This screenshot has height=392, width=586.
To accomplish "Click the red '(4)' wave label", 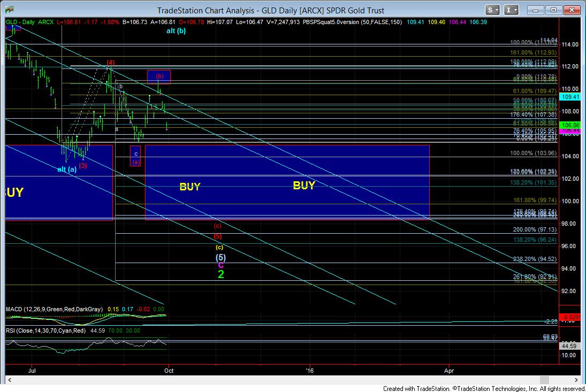I will pos(110,63).
